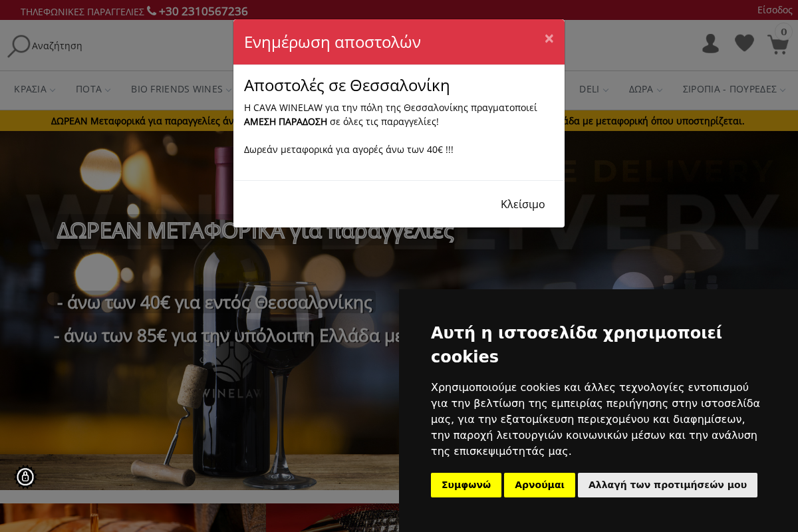The height and width of the screenshot is (532, 798).
Task: Click the Είσοδος login link
Action: (775, 10)
